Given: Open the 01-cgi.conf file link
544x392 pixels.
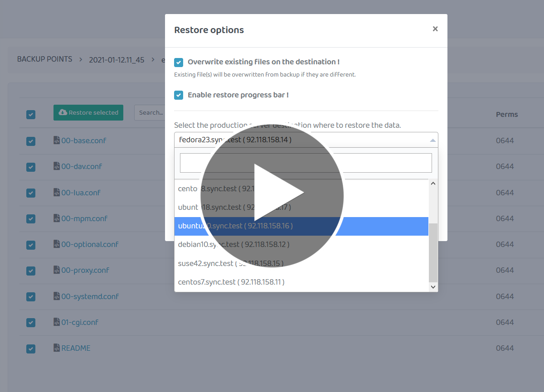Looking at the screenshot, I should tap(80, 322).
